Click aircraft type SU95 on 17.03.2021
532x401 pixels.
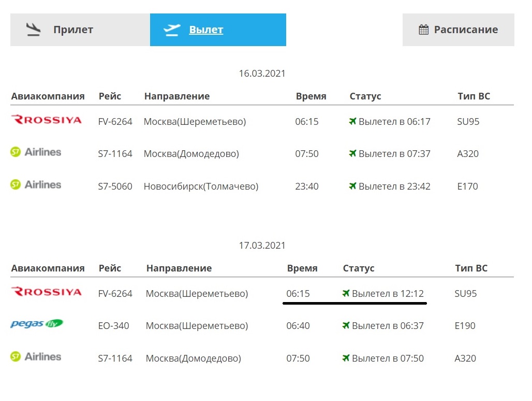(x=466, y=294)
